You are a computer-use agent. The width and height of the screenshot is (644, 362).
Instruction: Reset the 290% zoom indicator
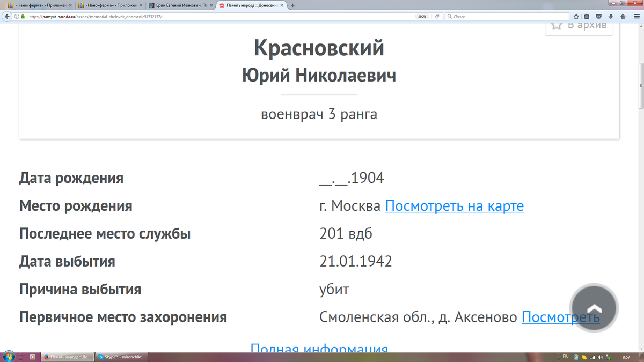[x=422, y=17]
